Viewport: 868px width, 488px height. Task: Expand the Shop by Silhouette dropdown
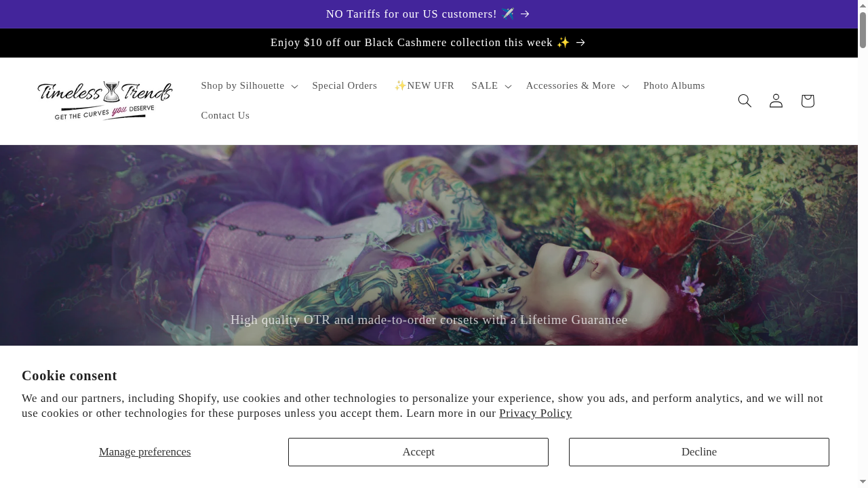tap(243, 85)
